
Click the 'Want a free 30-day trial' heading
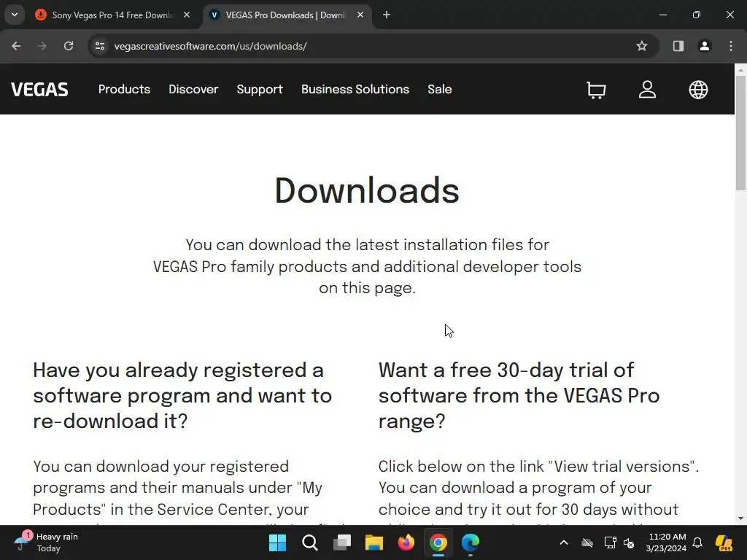519,395
